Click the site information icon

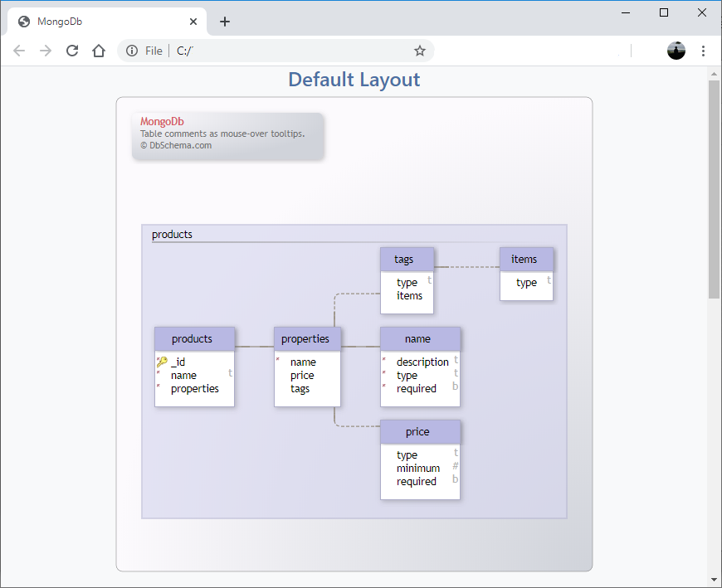(132, 51)
